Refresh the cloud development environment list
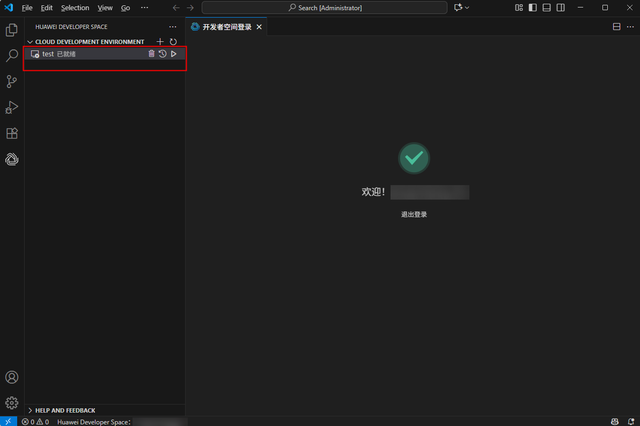 (173, 41)
